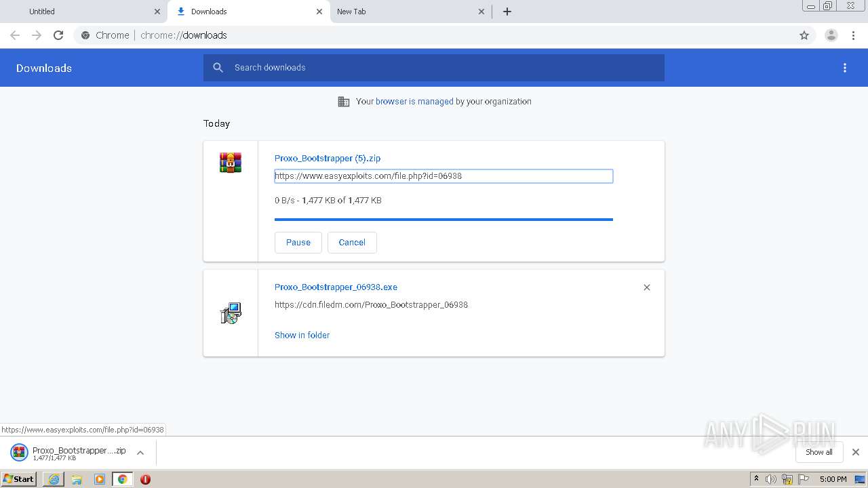Show hidden system tray icons
Screen dimensions: 868x488
757,479
